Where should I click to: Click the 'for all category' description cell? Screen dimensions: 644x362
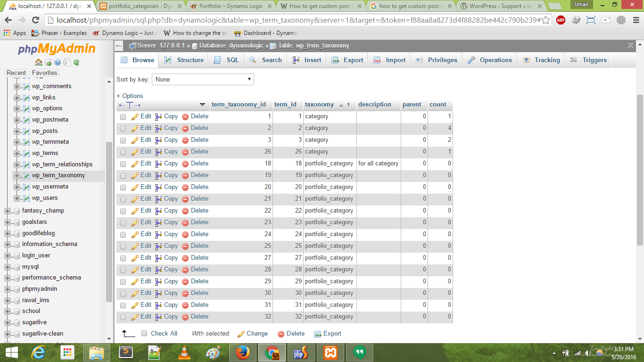(x=379, y=164)
